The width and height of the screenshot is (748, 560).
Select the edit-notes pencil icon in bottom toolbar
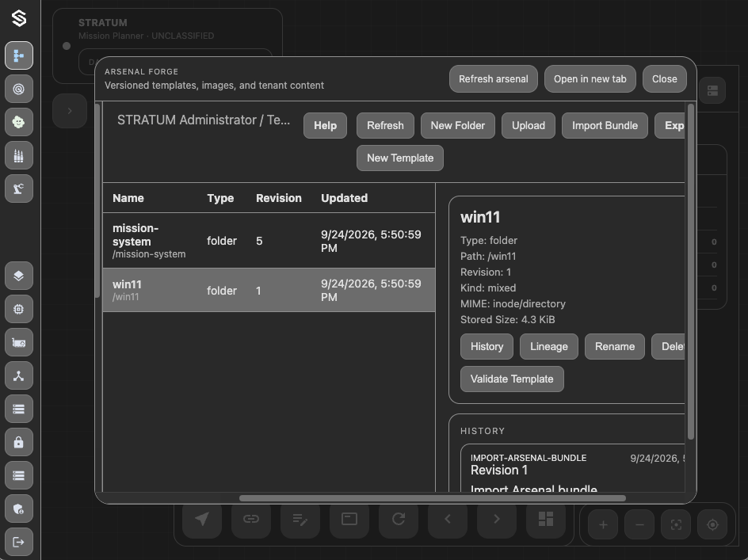point(300,519)
